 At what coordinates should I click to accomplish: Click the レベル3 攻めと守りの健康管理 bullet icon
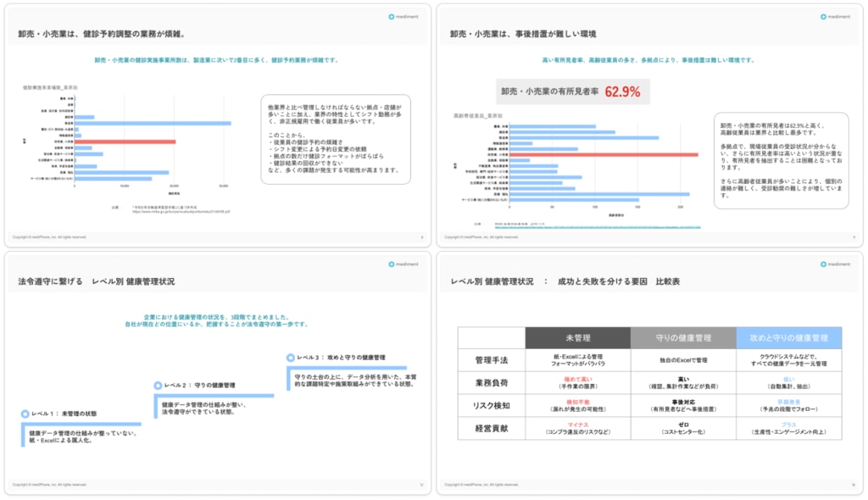pyautogui.click(x=291, y=358)
